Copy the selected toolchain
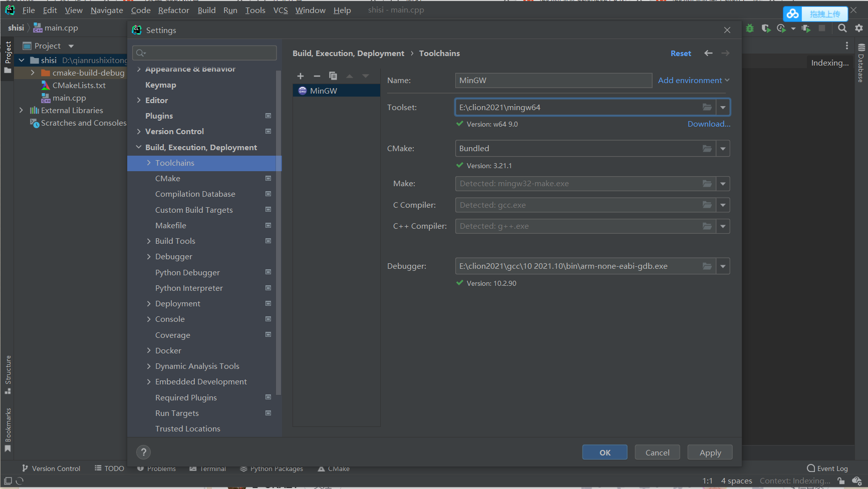 pos(333,76)
